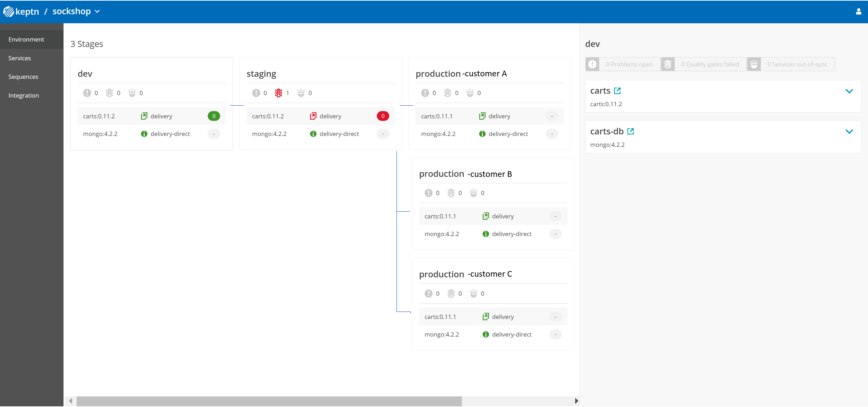Click the red quality gates icon in staging
This screenshot has width=868, height=407.
278,93
